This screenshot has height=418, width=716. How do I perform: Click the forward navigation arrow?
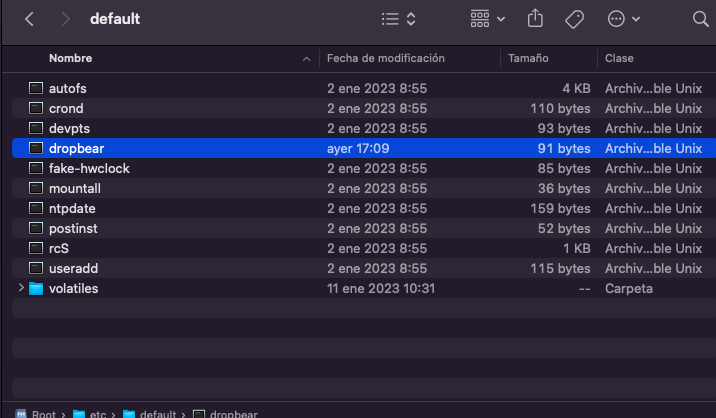click(65, 19)
